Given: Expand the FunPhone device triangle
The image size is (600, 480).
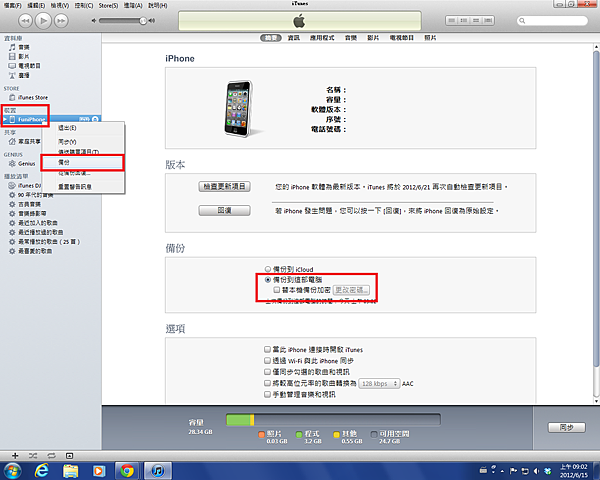Looking at the screenshot, I should [x=5, y=119].
